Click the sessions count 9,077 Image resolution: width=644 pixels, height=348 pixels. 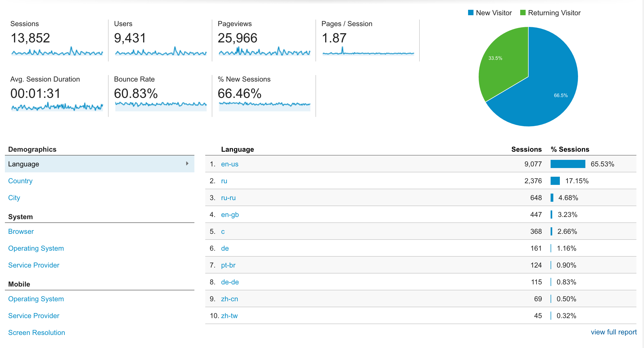click(x=533, y=164)
